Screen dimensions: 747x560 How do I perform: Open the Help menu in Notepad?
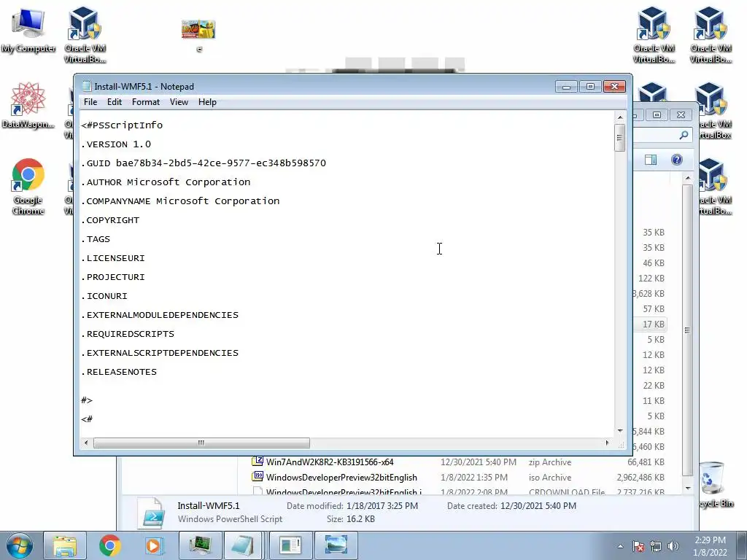[207, 102]
